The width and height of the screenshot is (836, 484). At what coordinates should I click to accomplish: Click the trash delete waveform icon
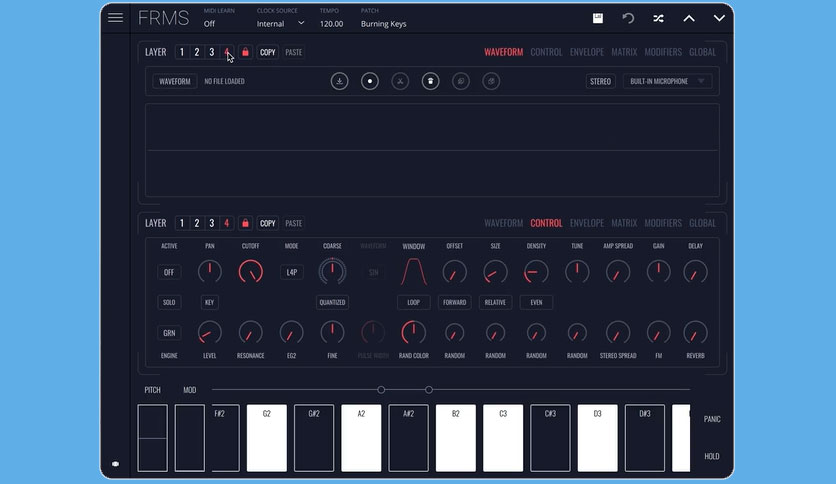[430, 81]
